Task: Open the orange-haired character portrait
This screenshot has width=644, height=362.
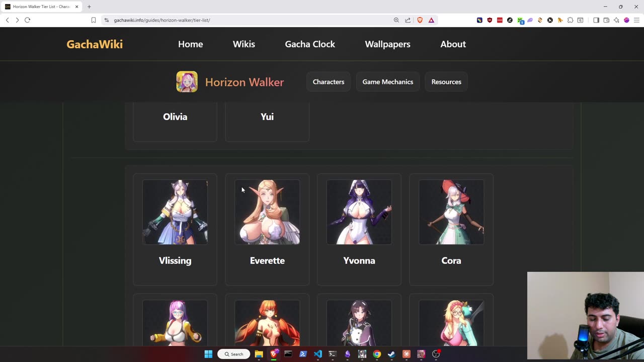Action: [x=267, y=323]
